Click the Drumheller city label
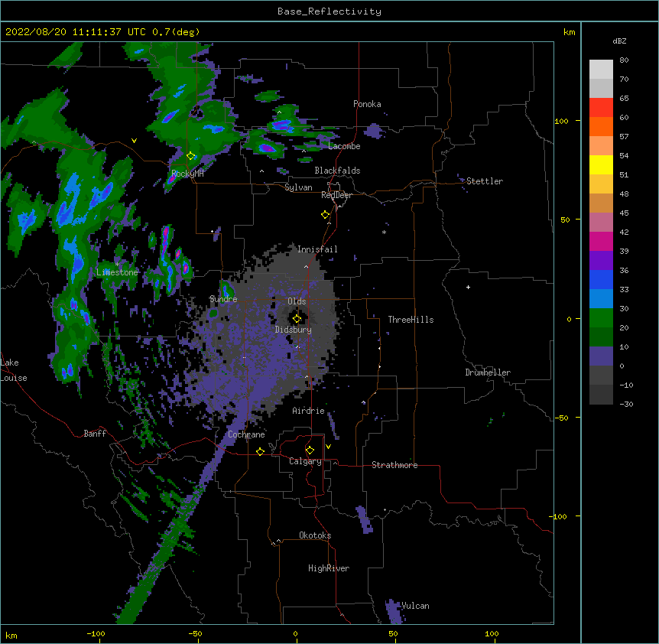This screenshot has width=659, height=644. (488, 372)
